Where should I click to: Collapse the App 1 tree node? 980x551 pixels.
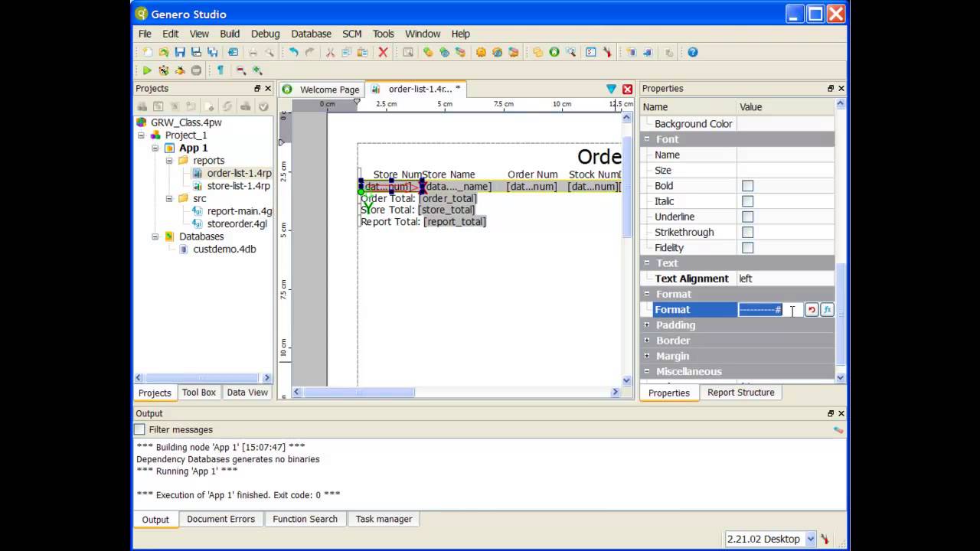155,148
